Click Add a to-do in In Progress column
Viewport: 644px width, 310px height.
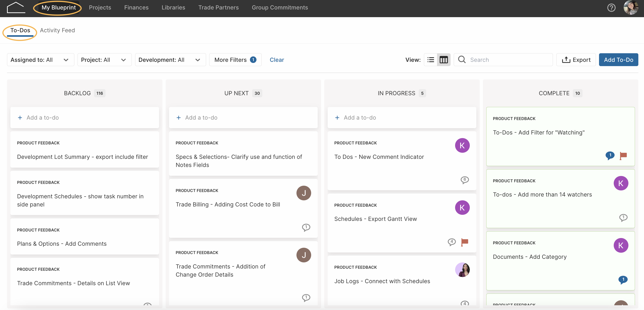[x=402, y=118]
